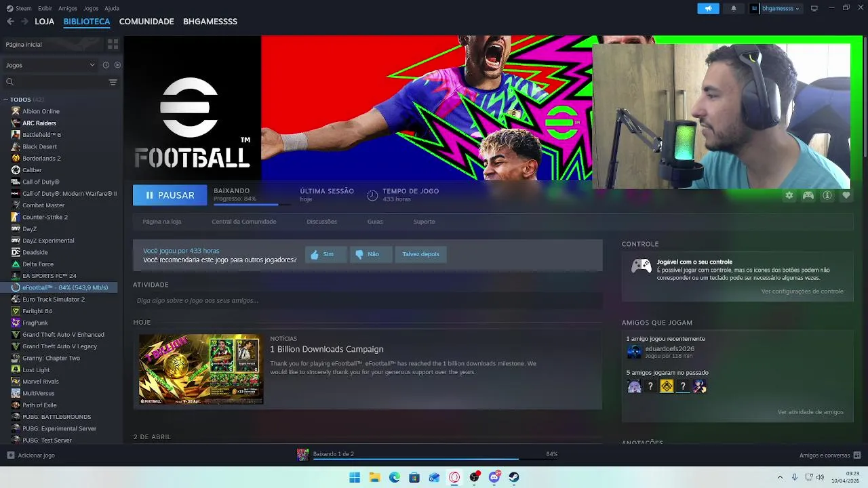The image size is (868, 488).
Task: Click library search field
Action: (56, 82)
